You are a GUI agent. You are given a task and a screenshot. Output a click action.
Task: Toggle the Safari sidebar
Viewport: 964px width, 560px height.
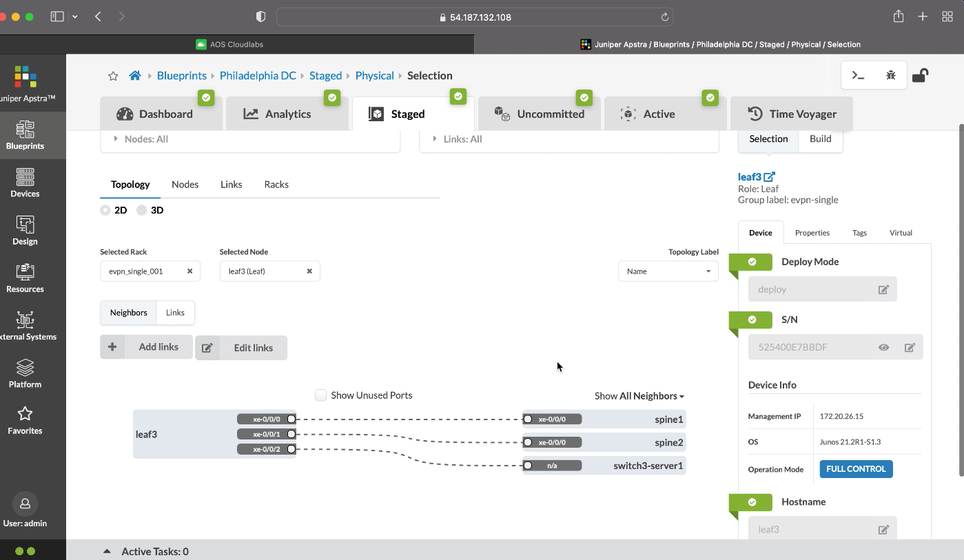(57, 17)
